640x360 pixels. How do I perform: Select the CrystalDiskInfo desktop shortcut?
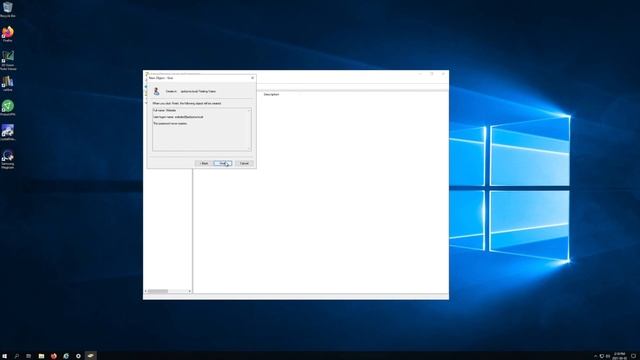(x=8, y=133)
